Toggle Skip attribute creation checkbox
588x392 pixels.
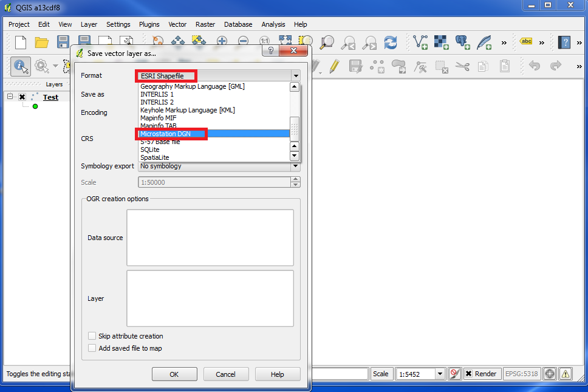92,335
